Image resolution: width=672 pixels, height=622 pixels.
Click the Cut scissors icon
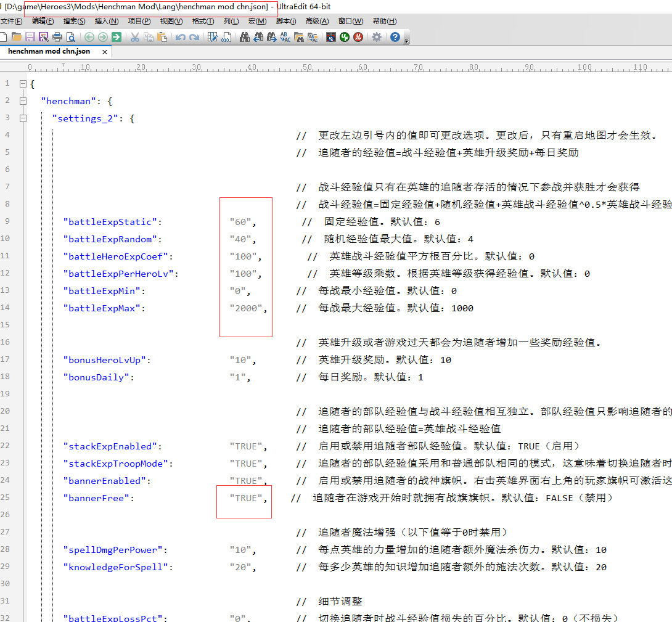coord(134,37)
